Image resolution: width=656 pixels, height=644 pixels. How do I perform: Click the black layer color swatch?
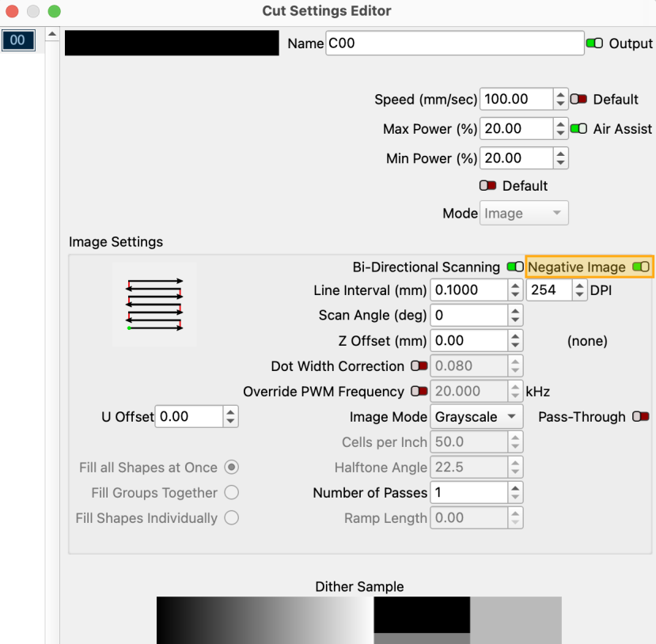171,44
